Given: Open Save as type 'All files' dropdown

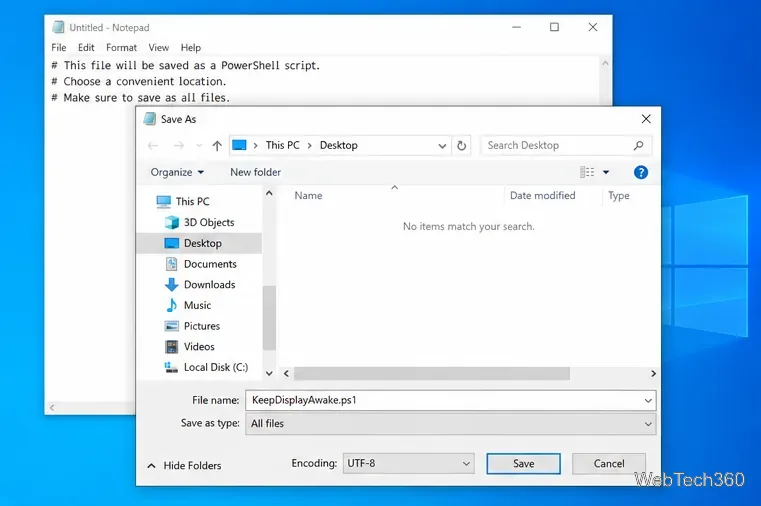Looking at the screenshot, I should [x=450, y=424].
